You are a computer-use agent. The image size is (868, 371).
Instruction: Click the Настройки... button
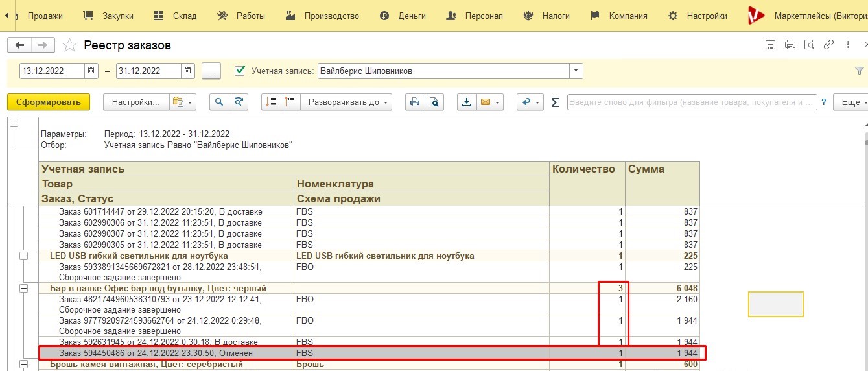coord(135,102)
